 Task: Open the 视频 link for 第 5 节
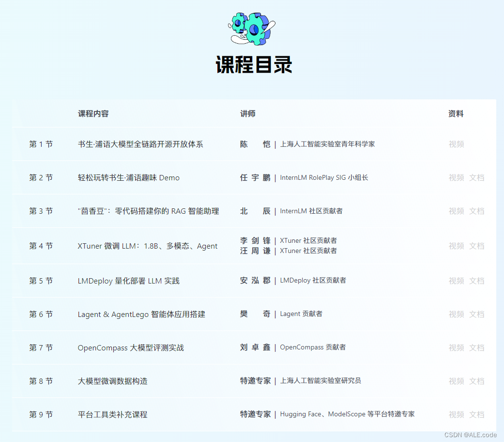point(456,281)
